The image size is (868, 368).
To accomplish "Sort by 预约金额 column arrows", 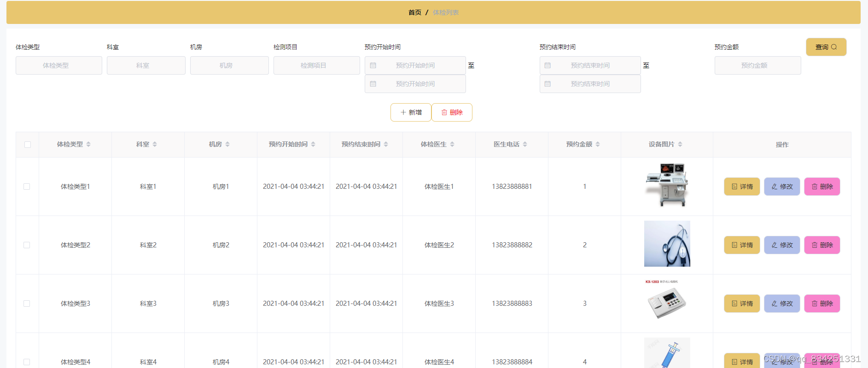I will [x=598, y=144].
